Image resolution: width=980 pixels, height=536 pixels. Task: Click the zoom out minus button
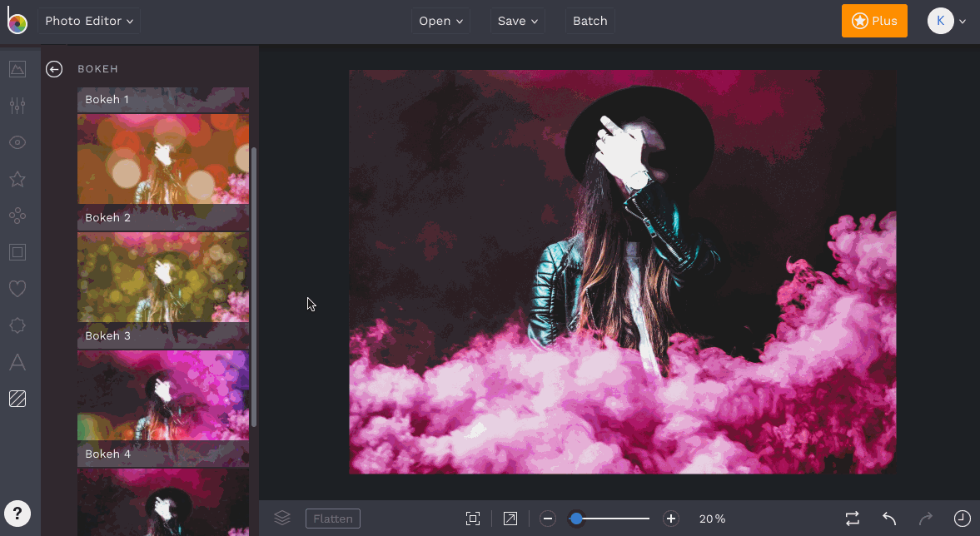coord(548,519)
